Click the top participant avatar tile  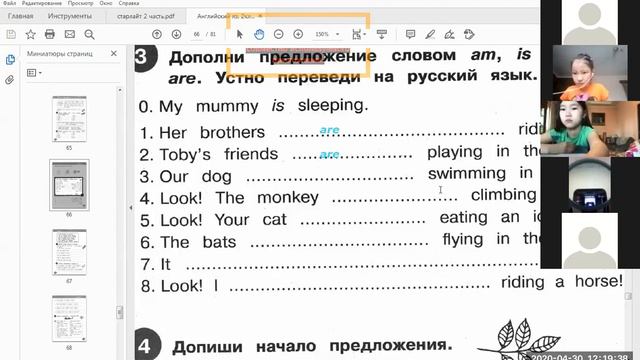click(x=590, y=22)
